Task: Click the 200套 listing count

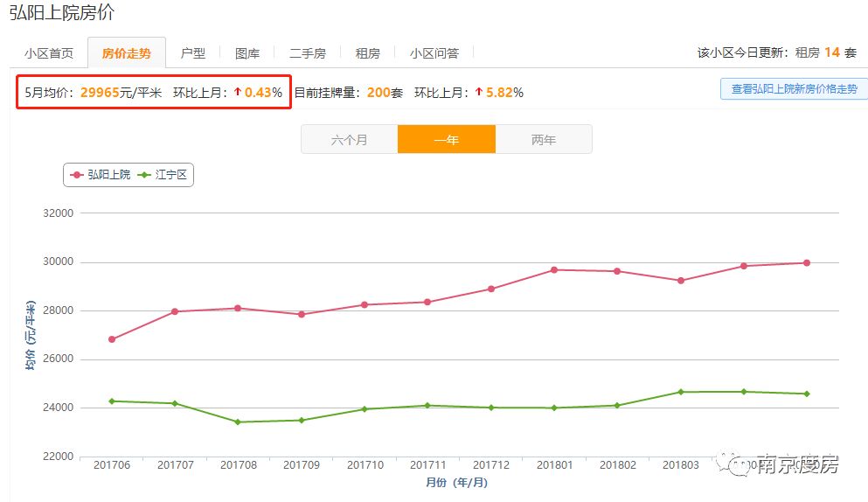Action: pyautogui.click(x=385, y=93)
